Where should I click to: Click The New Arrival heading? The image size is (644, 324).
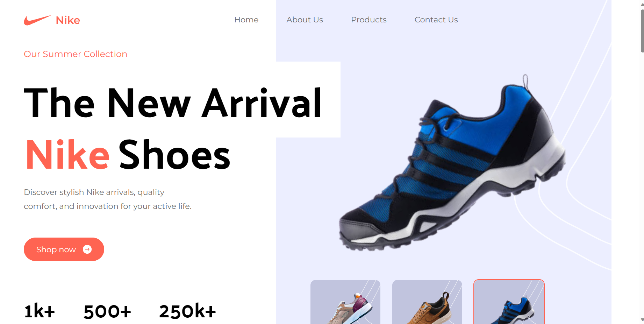(x=173, y=103)
